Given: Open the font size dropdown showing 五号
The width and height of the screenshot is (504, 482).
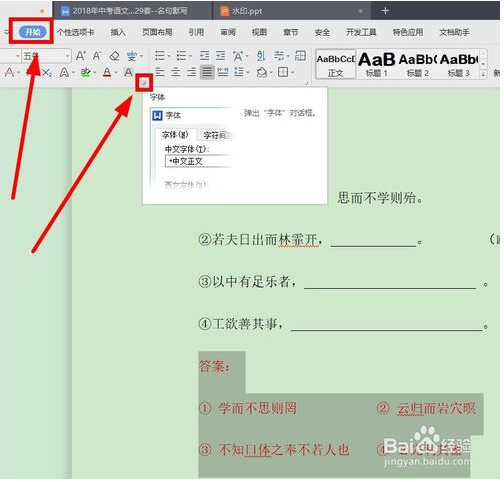Looking at the screenshot, I should pos(47,56).
